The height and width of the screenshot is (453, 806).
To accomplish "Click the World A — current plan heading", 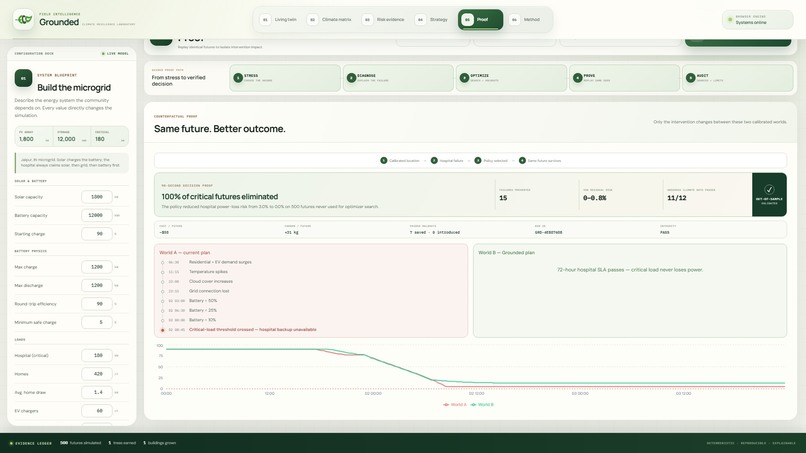I will (x=185, y=252).
